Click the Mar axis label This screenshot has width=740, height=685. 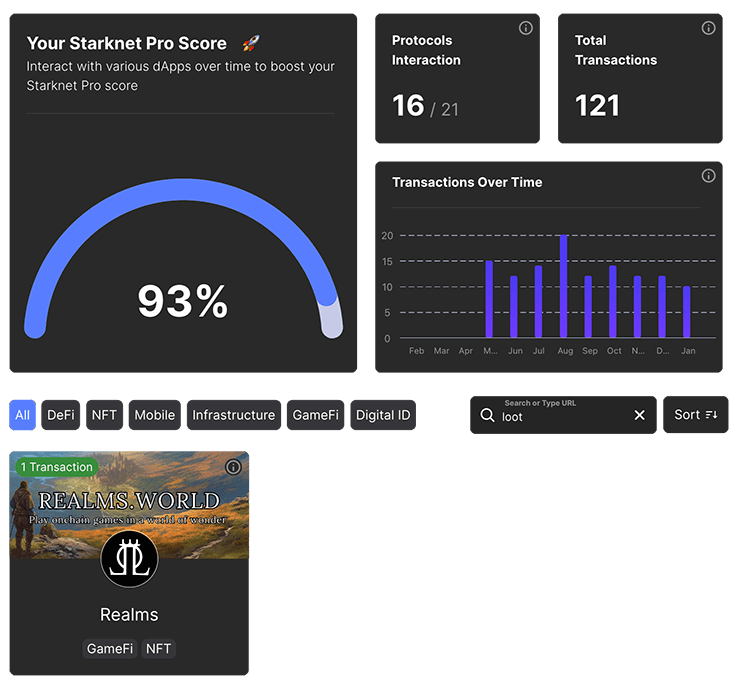(441, 351)
